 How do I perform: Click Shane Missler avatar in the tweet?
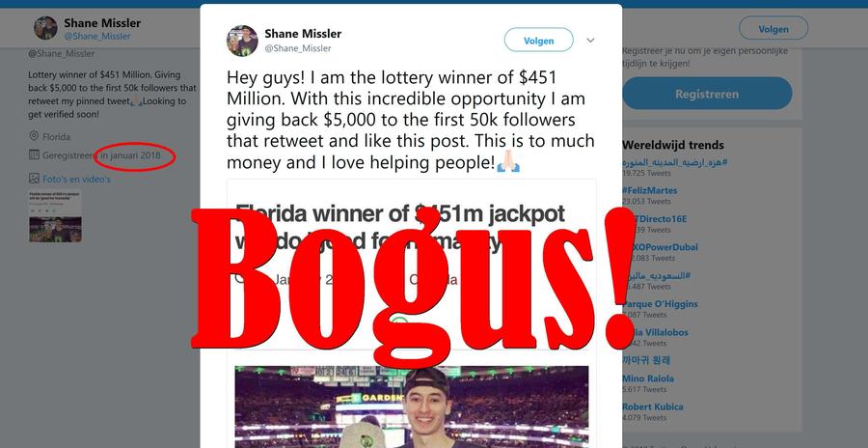pos(242,41)
